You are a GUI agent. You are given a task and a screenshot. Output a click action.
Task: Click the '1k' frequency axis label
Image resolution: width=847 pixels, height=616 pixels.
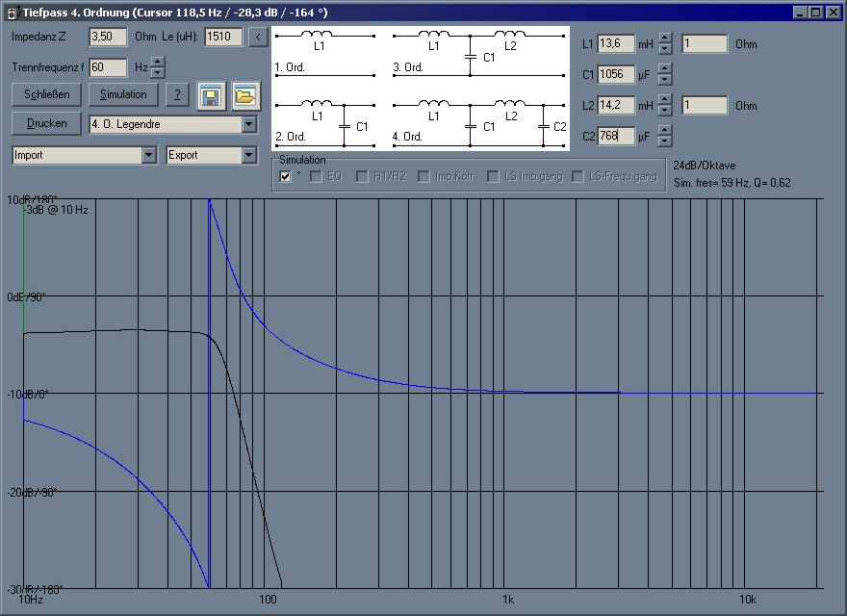tap(508, 600)
